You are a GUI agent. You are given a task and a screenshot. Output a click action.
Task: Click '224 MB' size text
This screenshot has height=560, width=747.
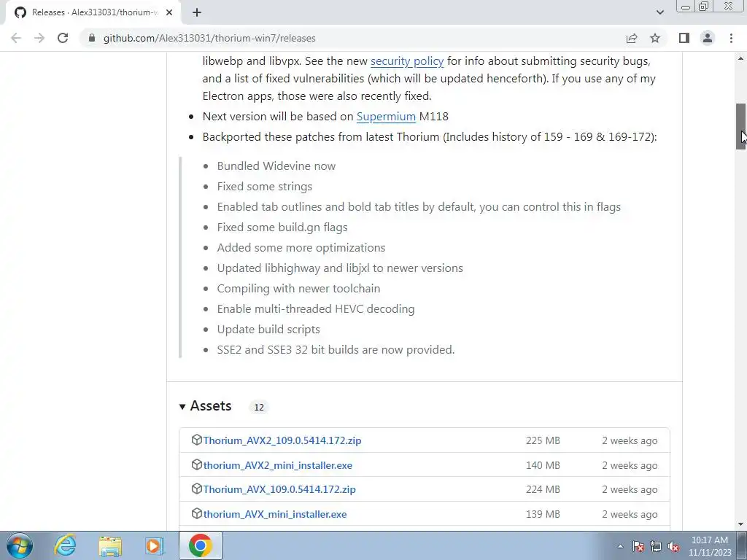pyautogui.click(x=543, y=489)
